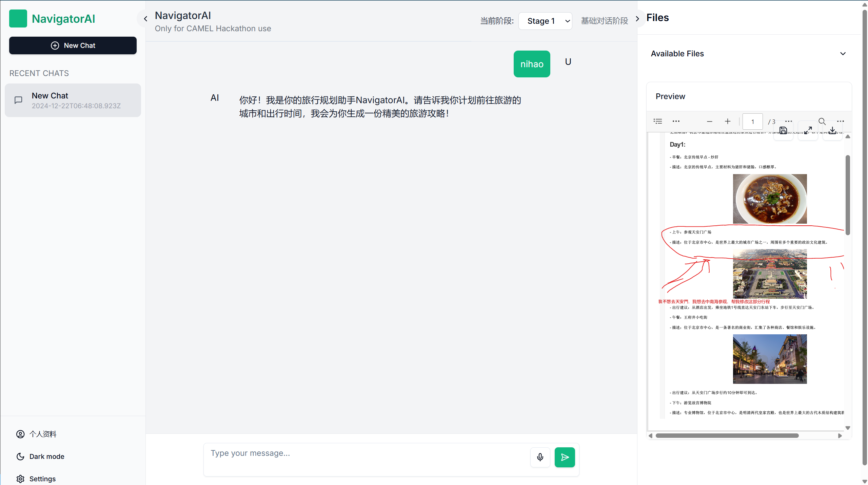The image size is (868, 485).
Task: Open the New Chat conversation entry
Action: (x=73, y=100)
